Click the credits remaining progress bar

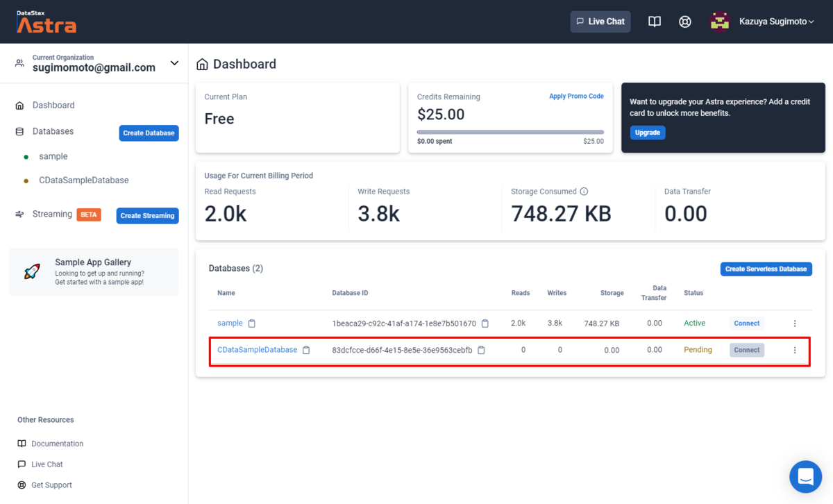pos(510,131)
